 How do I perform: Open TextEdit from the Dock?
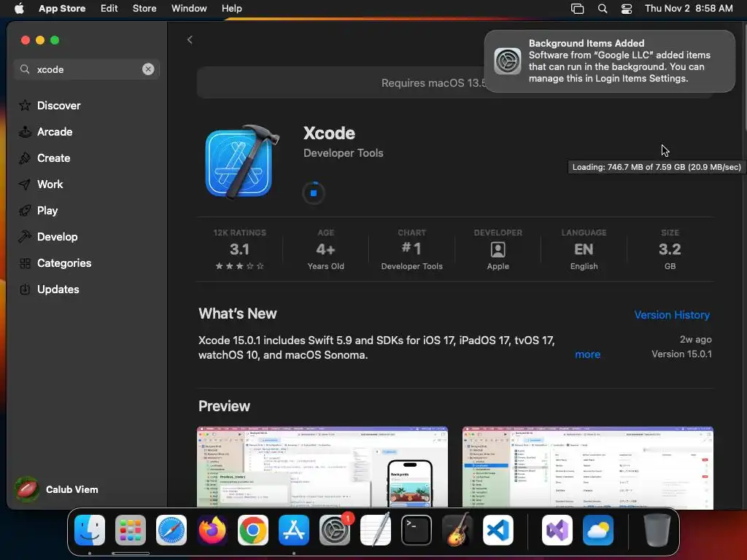[x=376, y=529]
